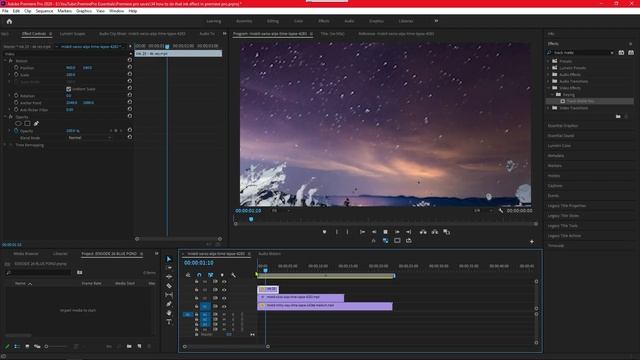
Task: Open Blend Mode dropdown set to Normal
Action: tap(89, 138)
